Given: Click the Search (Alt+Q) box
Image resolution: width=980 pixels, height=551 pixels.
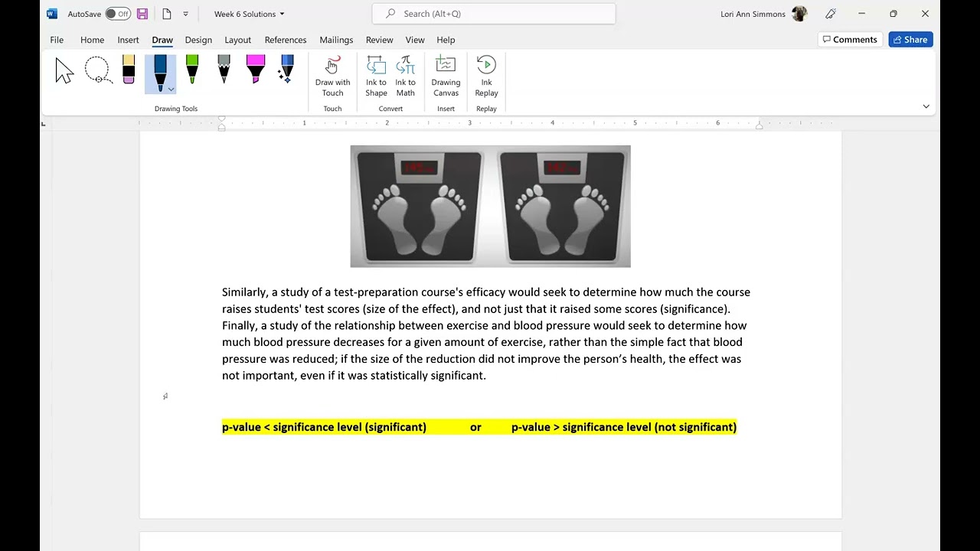Looking at the screenshot, I should (494, 14).
